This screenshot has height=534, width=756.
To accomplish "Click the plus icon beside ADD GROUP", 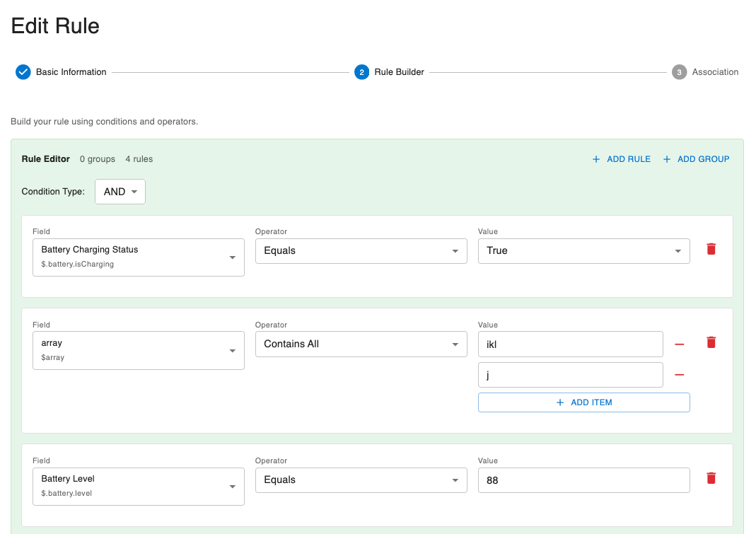I will pos(666,158).
